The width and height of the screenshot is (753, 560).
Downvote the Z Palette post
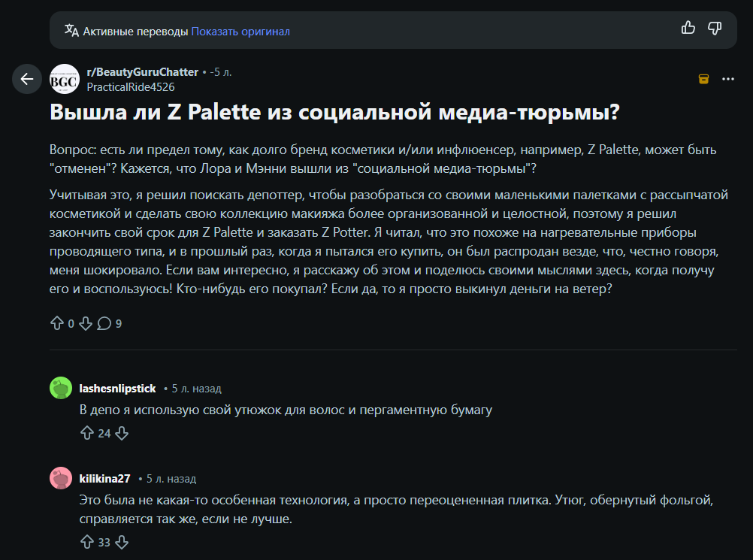tap(85, 323)
